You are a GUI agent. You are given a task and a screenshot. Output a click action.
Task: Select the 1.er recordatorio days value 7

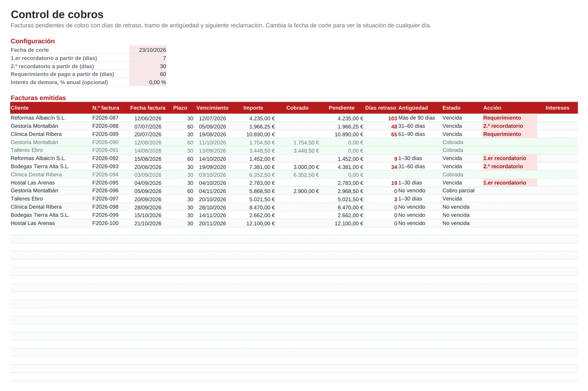148,58
